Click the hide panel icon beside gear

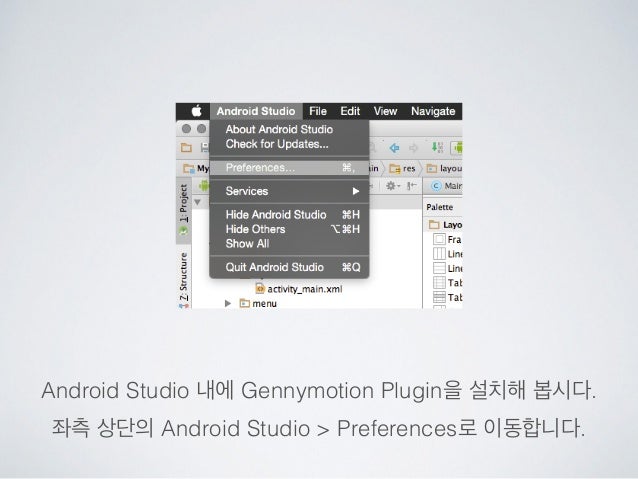coord(412,186)
